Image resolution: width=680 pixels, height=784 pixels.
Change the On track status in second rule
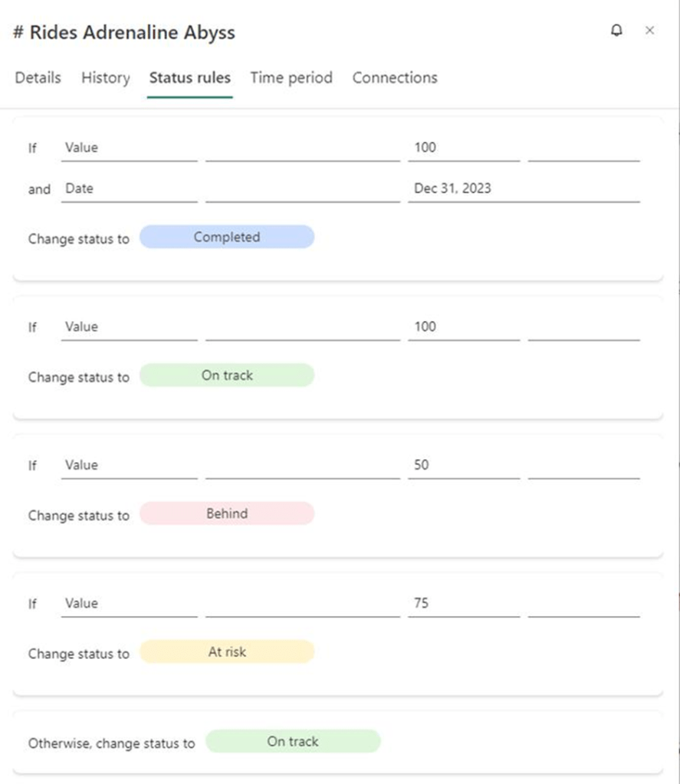(x=226, y=375)
